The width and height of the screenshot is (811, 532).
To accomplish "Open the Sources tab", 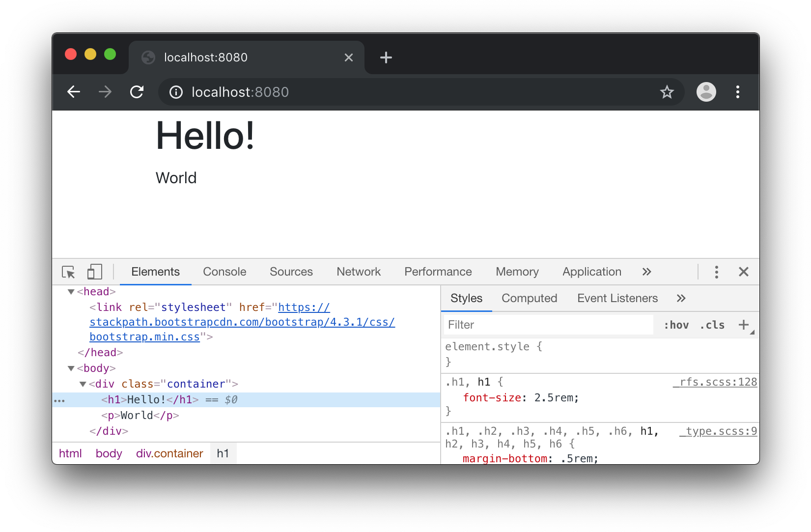I will [291, 272].
